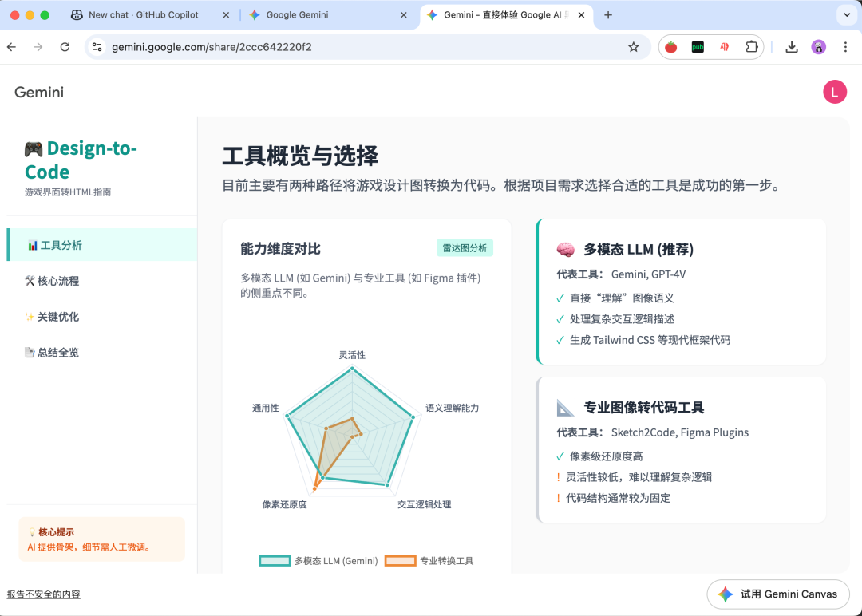
Task: Click the 语义理解能力 radar label
Action: click(x=453, y=408)
